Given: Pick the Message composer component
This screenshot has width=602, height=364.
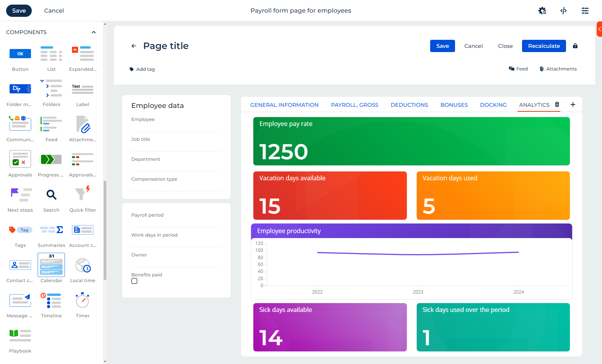Looking at the screenshot, I should coord(20,300).
